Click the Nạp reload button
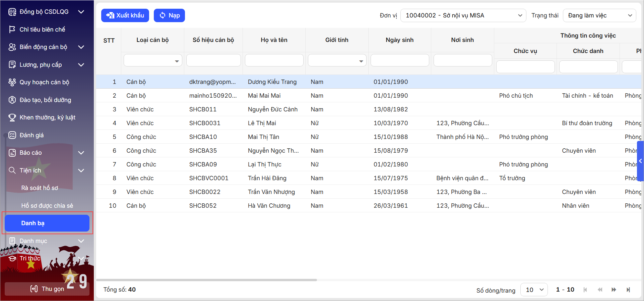The width and height of the screenshot is (644, 301). [169, 15]
